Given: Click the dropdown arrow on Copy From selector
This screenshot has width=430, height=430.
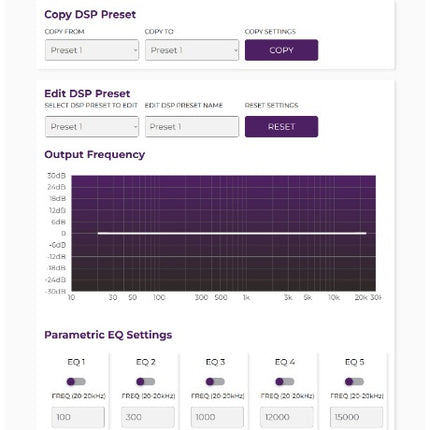Looking at the screenshot, I should click(x=135, y=50).
